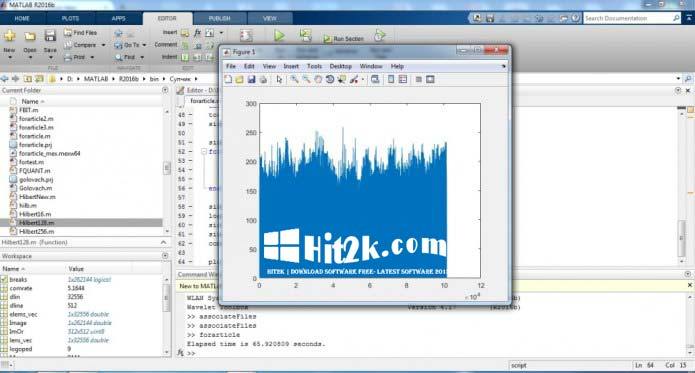Toggle breakpoint at editor line 58

tap(191, 207)
